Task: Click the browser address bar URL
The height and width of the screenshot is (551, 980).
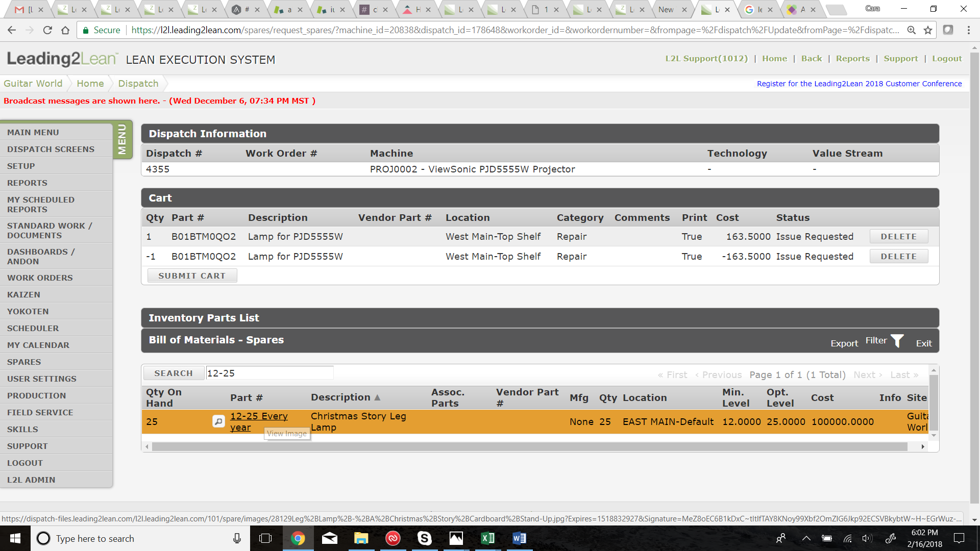Action: point(516,30)
